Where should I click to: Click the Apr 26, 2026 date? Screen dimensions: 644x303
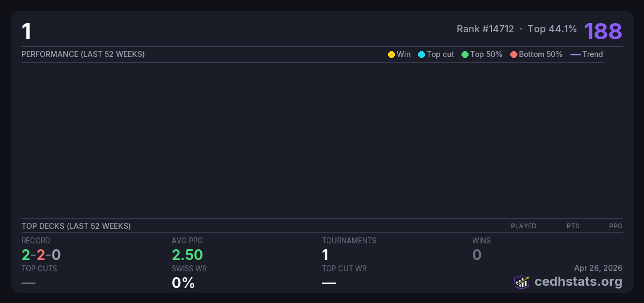coord(598,268)
